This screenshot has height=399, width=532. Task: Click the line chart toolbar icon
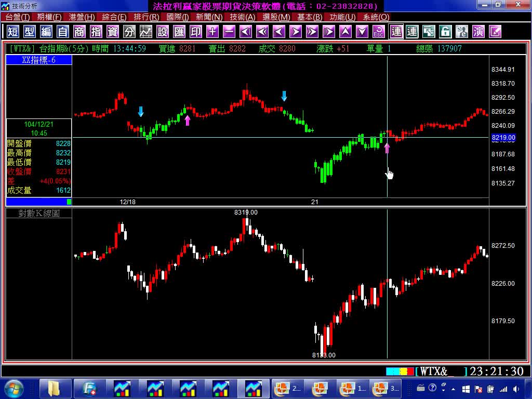146,32
